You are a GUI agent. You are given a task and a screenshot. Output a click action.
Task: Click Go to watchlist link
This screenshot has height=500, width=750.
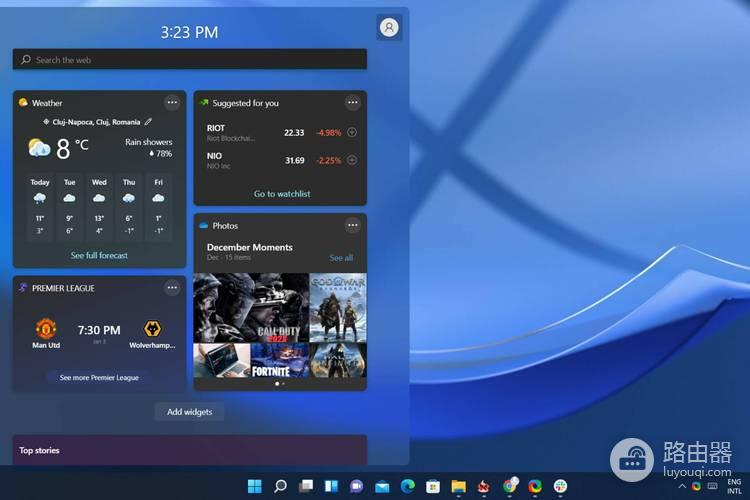pos(281,194)
